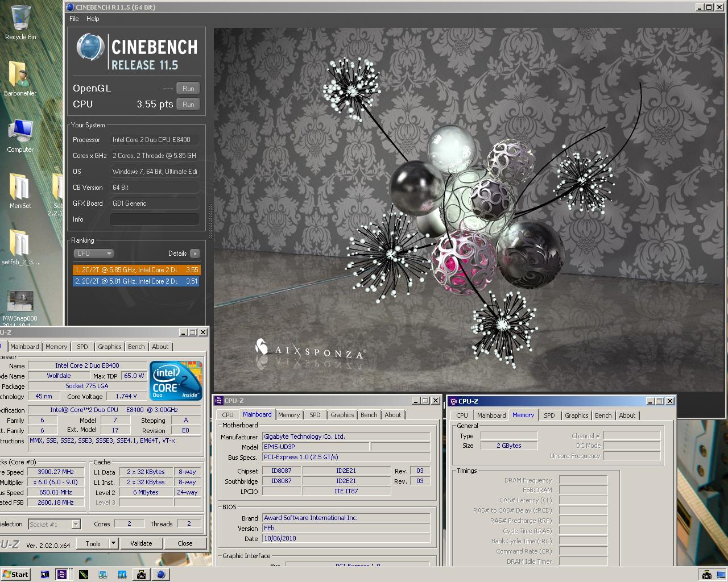Image resolution: width=728 pixels, height=582 pixels.
Task: Open the Computer desktop icon
Action: pyautogui.click(x=20, y=135)
